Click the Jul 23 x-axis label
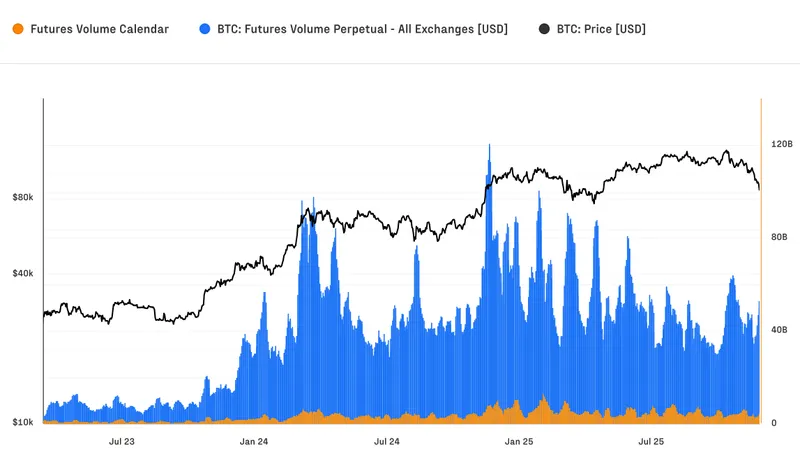 click(x=120, y=441)
